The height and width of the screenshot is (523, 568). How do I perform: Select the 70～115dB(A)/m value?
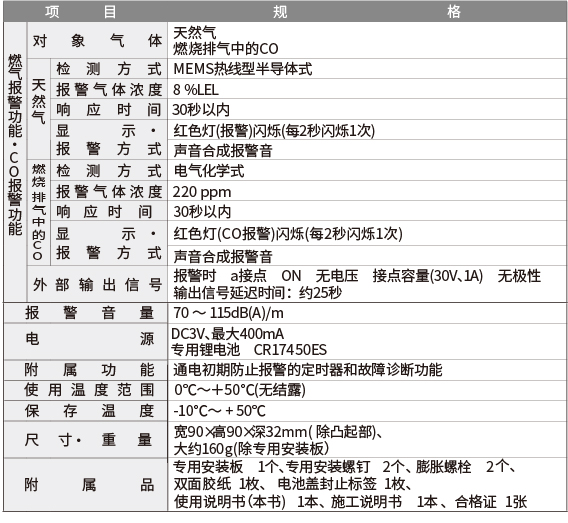pyautogui.click(x=228, y=313)
